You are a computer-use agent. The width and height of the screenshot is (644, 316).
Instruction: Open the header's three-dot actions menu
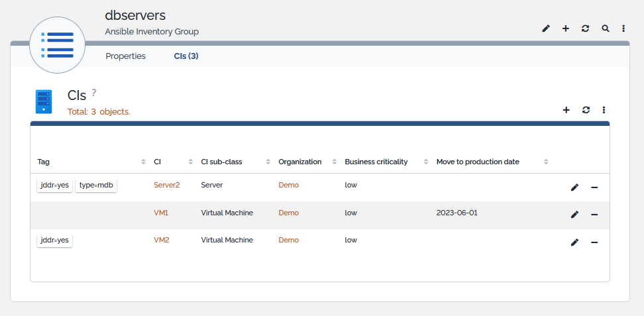pyautogui.click(x=623, y=28)
